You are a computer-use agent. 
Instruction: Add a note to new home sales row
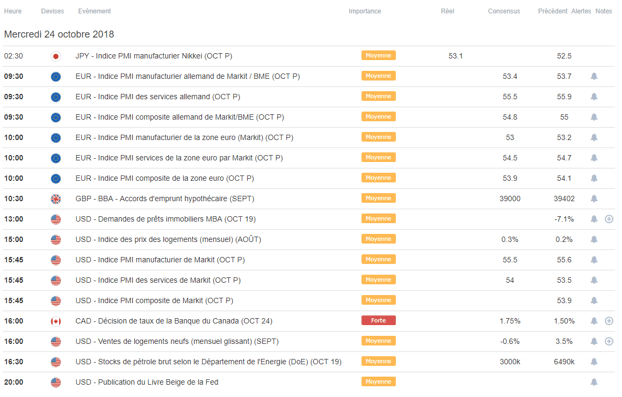(609, 341)
